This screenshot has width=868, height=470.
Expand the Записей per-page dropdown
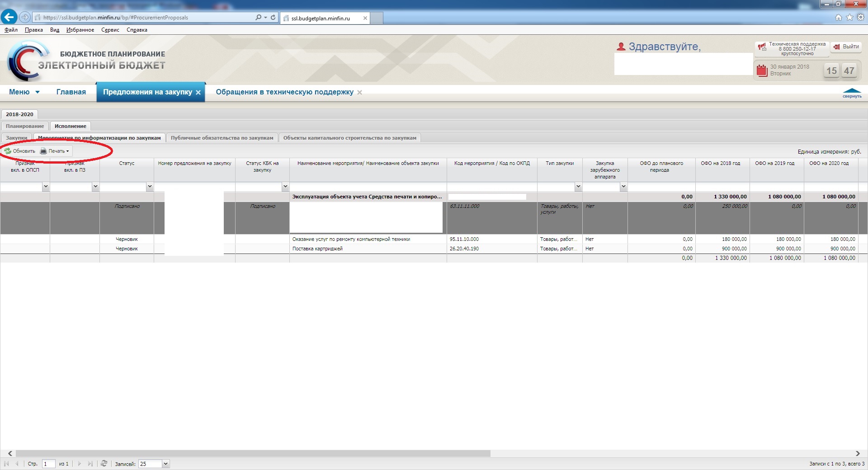click(165, 464)
